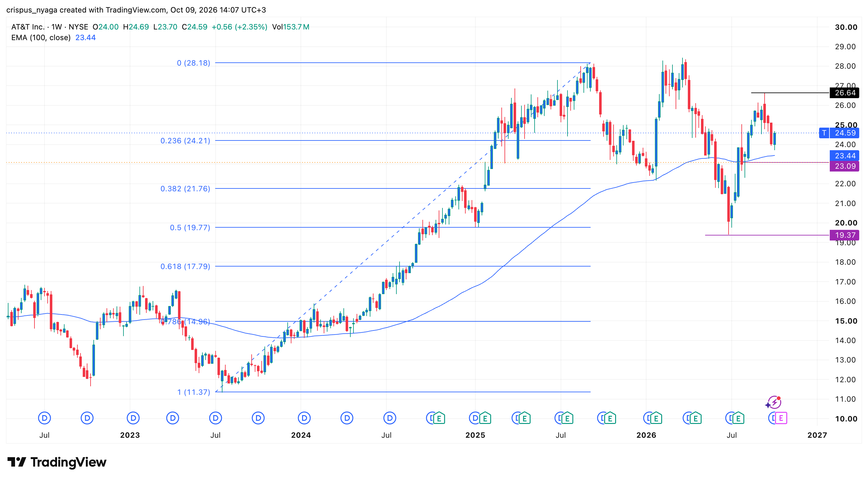
Task: Open the earnings marker above Jul 2026
Action: (738, 418)
